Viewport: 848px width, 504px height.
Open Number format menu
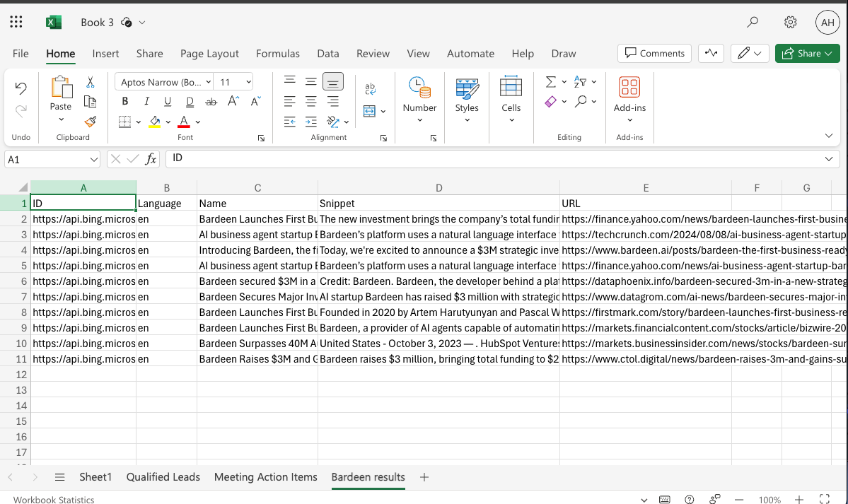click(x=419, y=100)
